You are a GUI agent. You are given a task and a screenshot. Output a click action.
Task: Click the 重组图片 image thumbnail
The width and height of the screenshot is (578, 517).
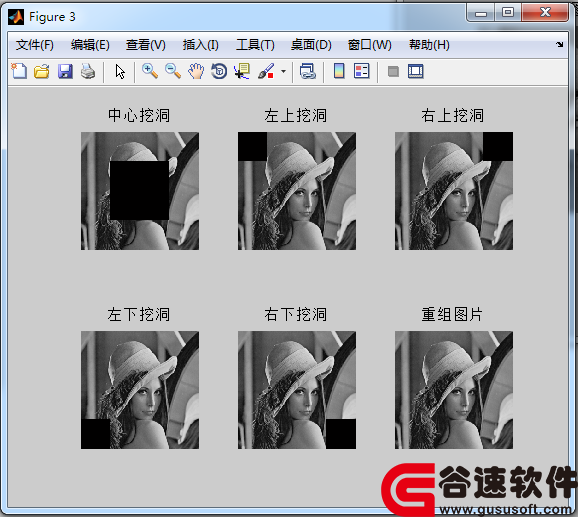coord(454,390)
